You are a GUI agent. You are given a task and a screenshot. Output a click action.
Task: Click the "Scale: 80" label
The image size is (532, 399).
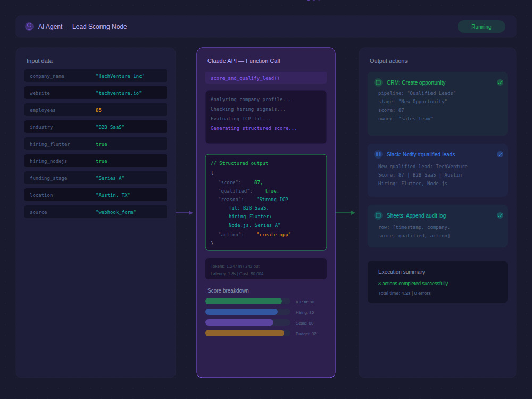coord(304,323)
